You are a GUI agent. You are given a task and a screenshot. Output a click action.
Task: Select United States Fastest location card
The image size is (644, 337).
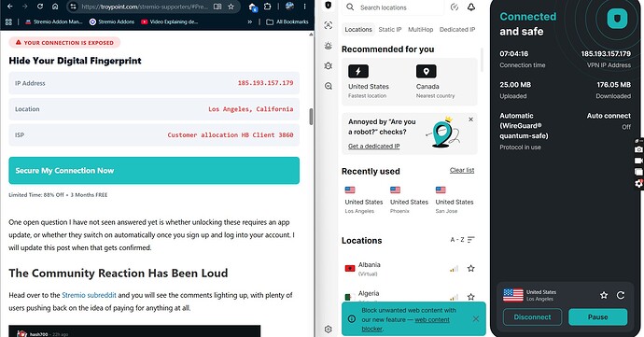369,82
